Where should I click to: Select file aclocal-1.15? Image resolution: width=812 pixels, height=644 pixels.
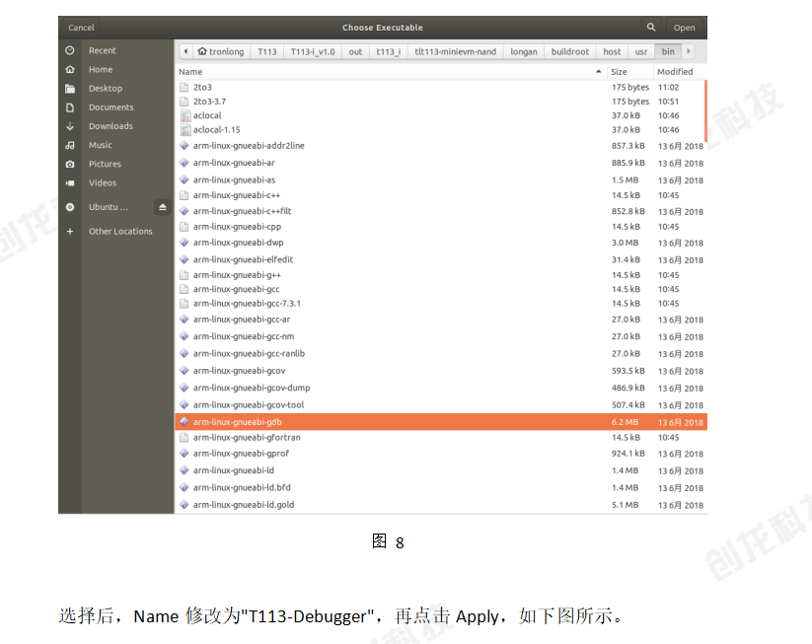pyautogui.click(x=440, y=130)
